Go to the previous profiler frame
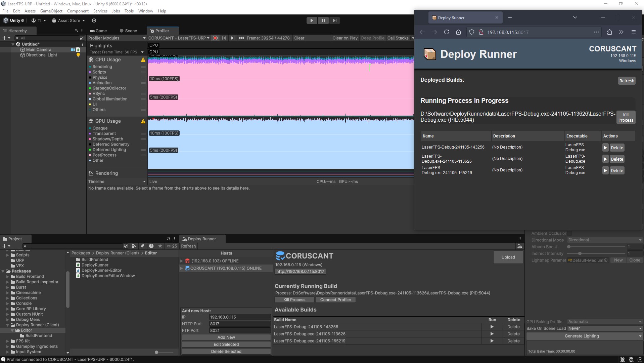 click(x=224, y=38)
